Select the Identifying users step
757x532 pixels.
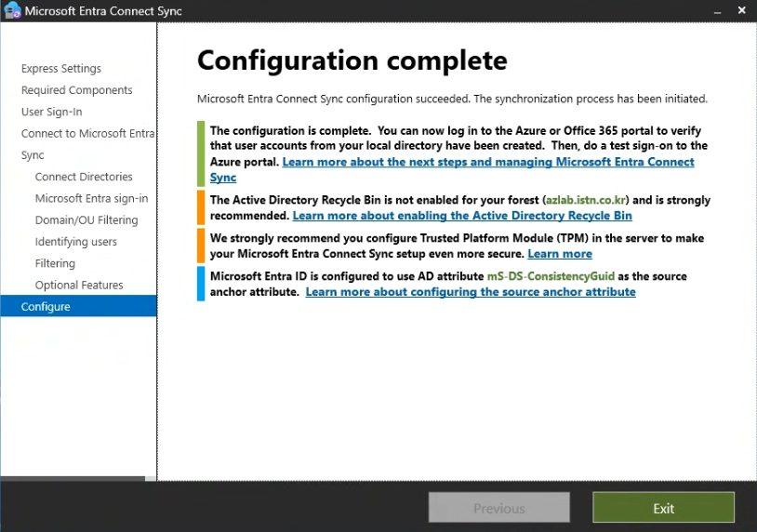tap(76, 242)
